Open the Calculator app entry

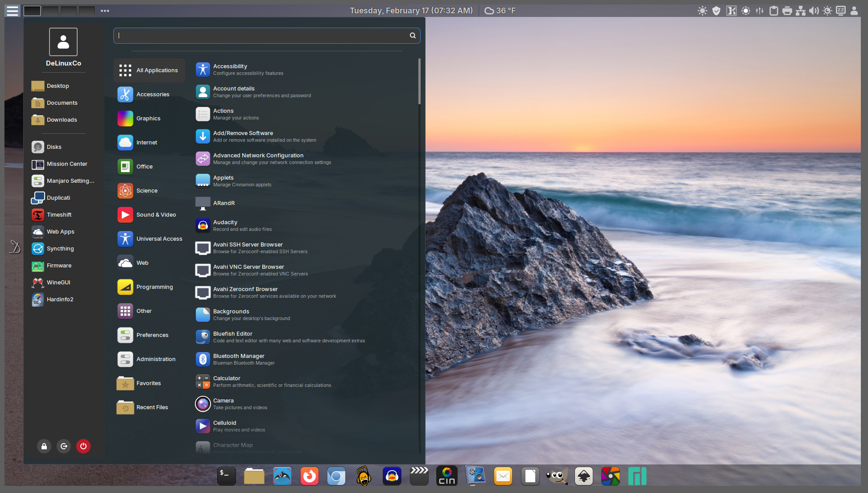coord(227,381)
